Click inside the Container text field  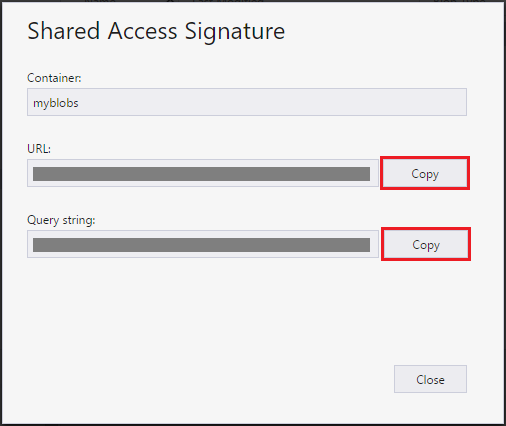pos(247,102)
